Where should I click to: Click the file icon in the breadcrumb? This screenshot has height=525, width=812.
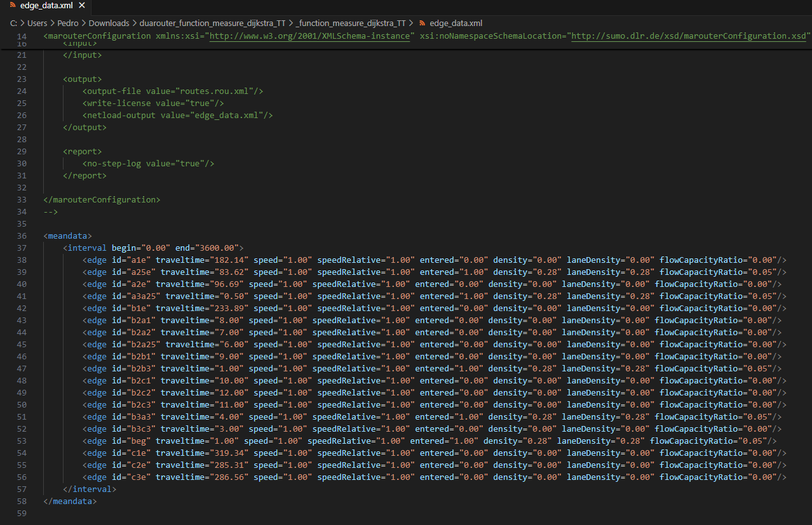[423, 23]
